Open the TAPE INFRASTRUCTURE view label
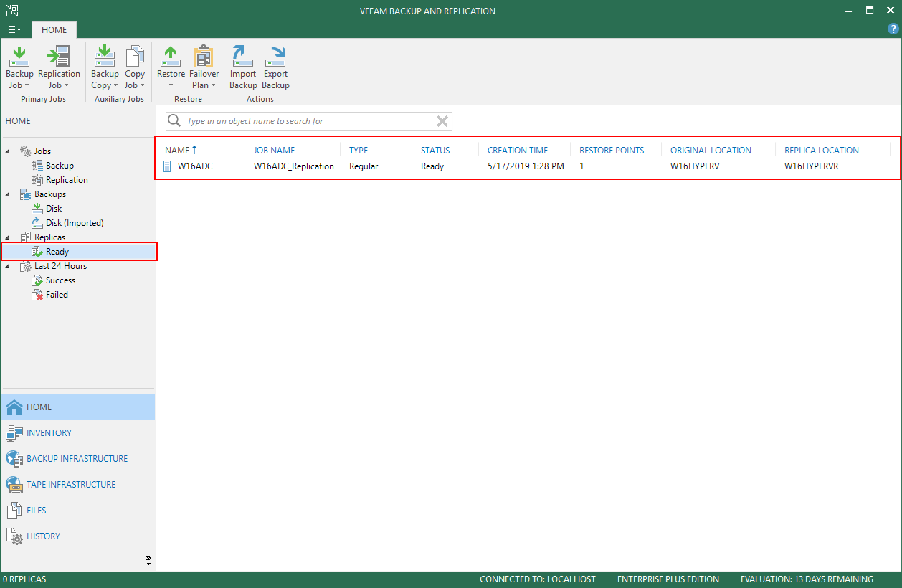This screenshot has height=588, width=902. click(71, 485)
